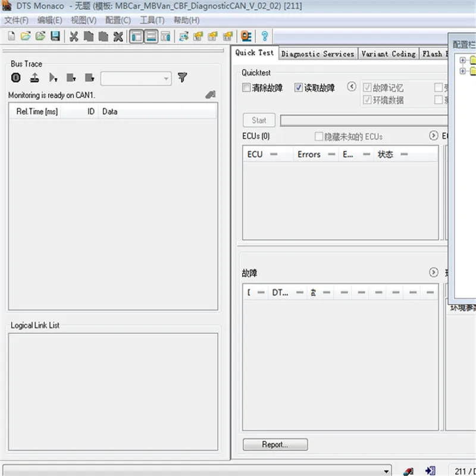Click the Save floppy disk toolbar icon

55,36
